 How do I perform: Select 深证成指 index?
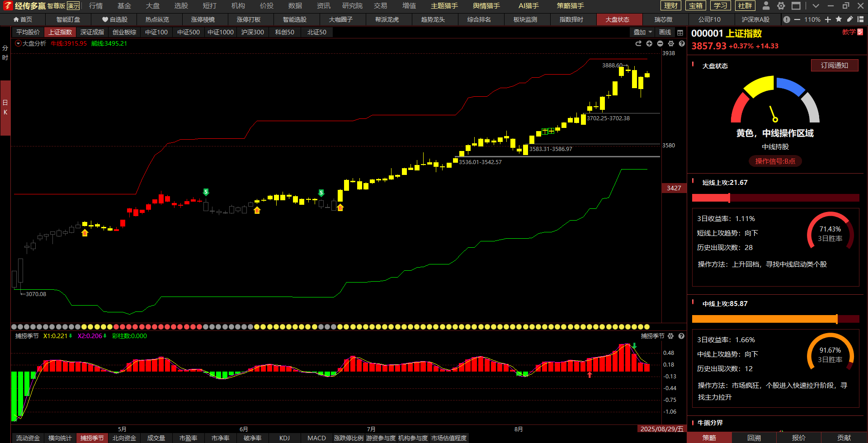click(92, 32)
